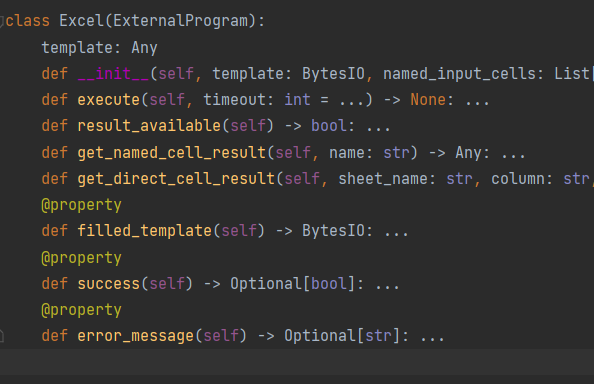This screenshot has height=384, width=594.
Task: Click the @property decorator above filled_template
Action: (x=81, y=205)
